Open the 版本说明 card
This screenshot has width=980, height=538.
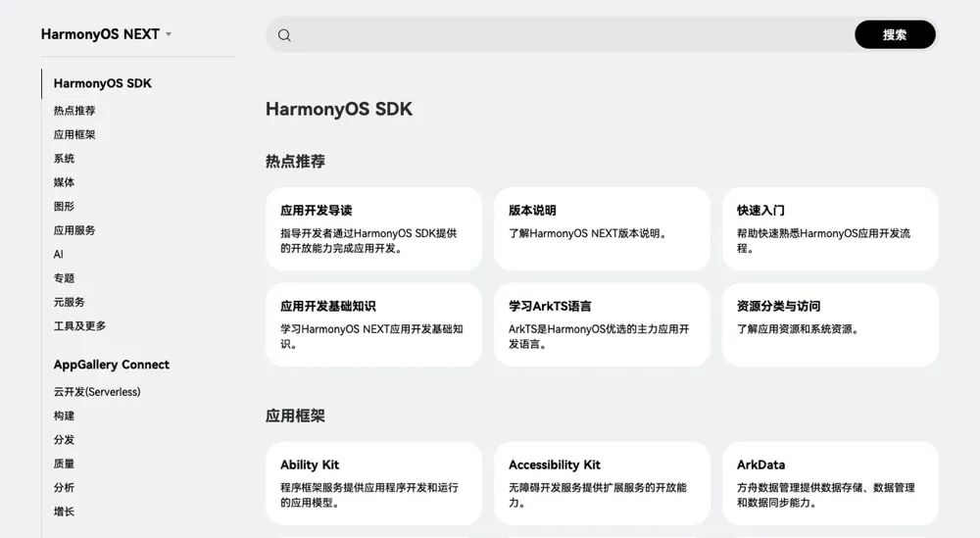(602, 228)
